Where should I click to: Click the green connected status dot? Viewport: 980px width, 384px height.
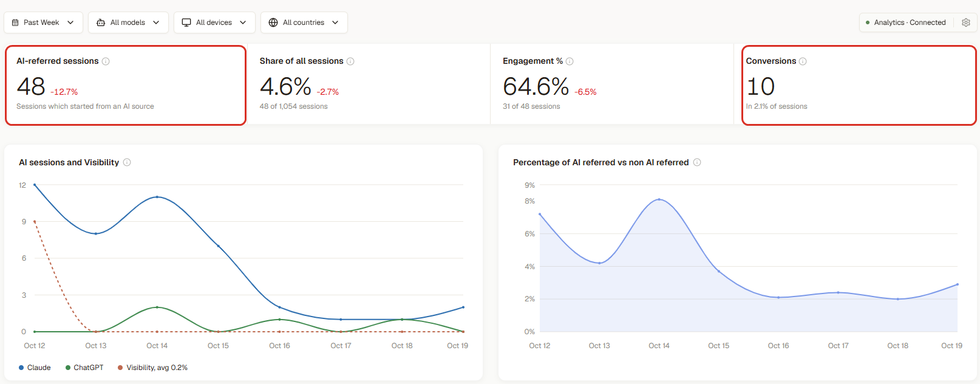pyautogui.click(x=868, y=22)
